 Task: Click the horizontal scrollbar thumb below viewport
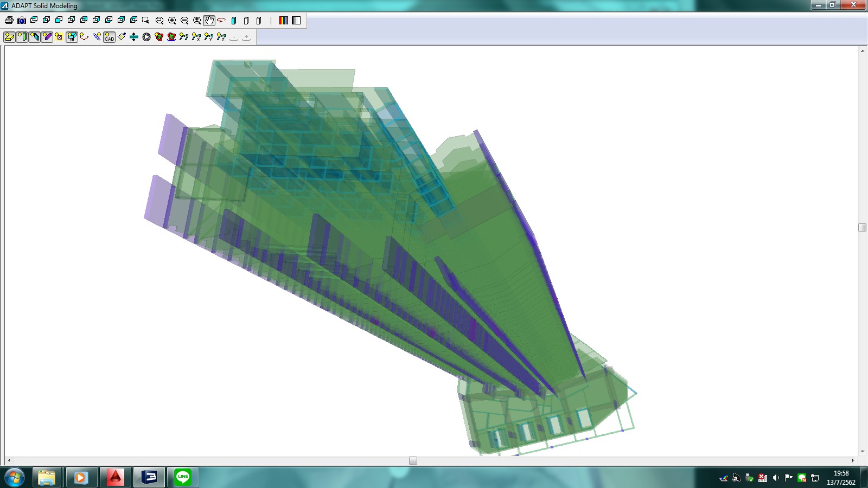point(413,460)
